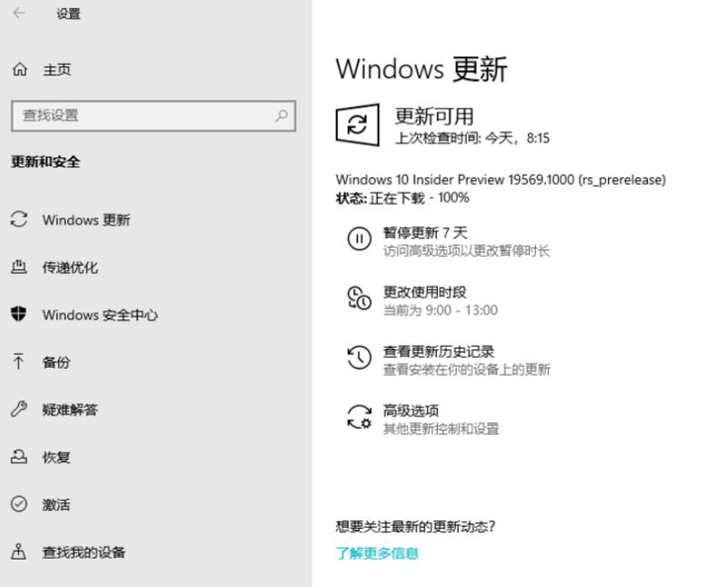Click the search magnifier icon in 查找设置 box
Screen dimensions: 728x587
[281, 116]
